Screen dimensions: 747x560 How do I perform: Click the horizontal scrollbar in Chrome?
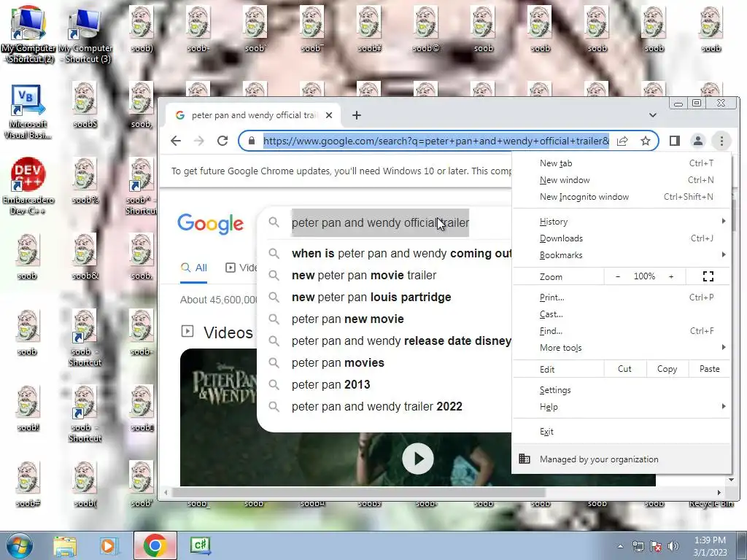click(x=358, y=492)
